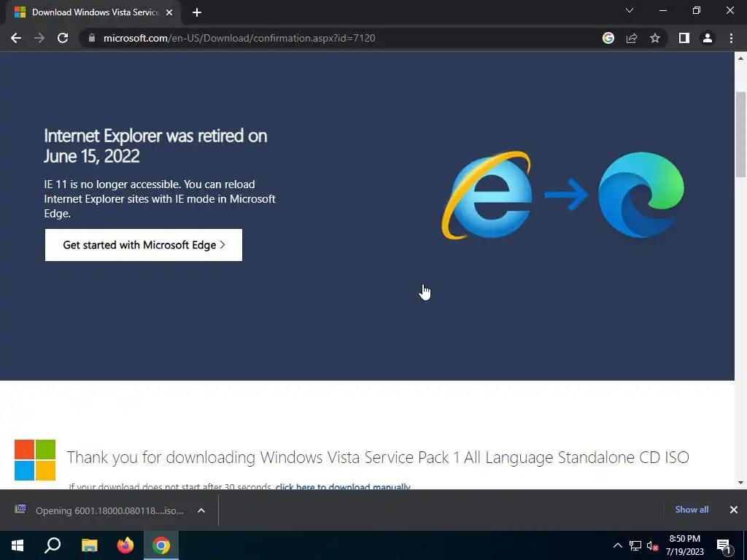The width and height of the screenshot is (747, 560).
Task: Bookmark this tab with star icon
Action: click(x=655, y=38)
